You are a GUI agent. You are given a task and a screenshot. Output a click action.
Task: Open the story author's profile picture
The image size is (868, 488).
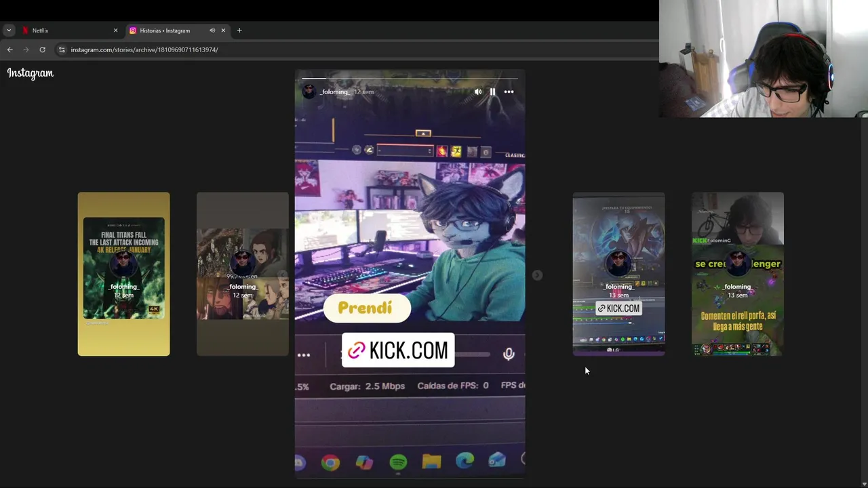[x=309, y=91]
